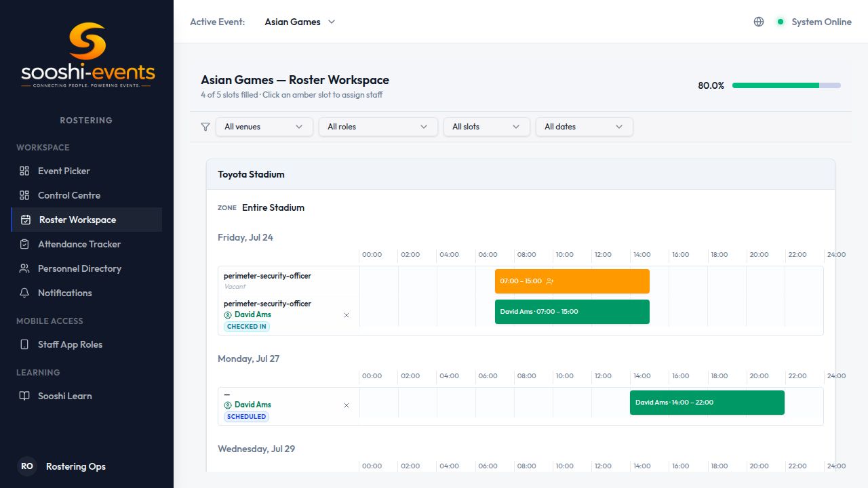Image resolution: width=868 pixels, height=488 pixels.
Task: Open the All roles filter
Action: tap(378, 127)
